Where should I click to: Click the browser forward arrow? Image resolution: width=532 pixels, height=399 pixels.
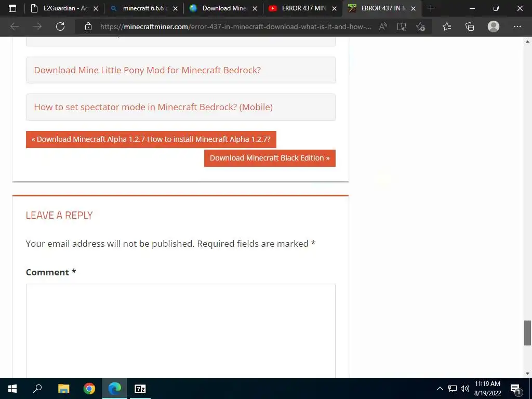(37, 26)
